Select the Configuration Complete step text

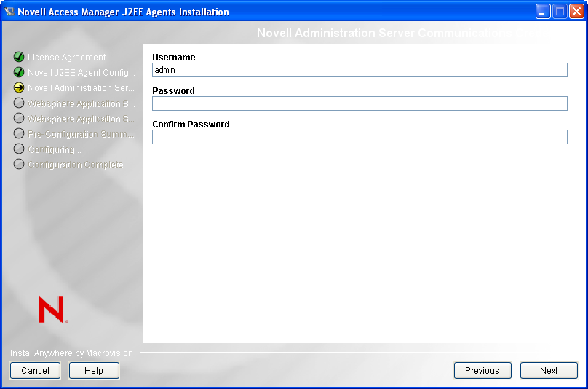click(x=76, y=165)
